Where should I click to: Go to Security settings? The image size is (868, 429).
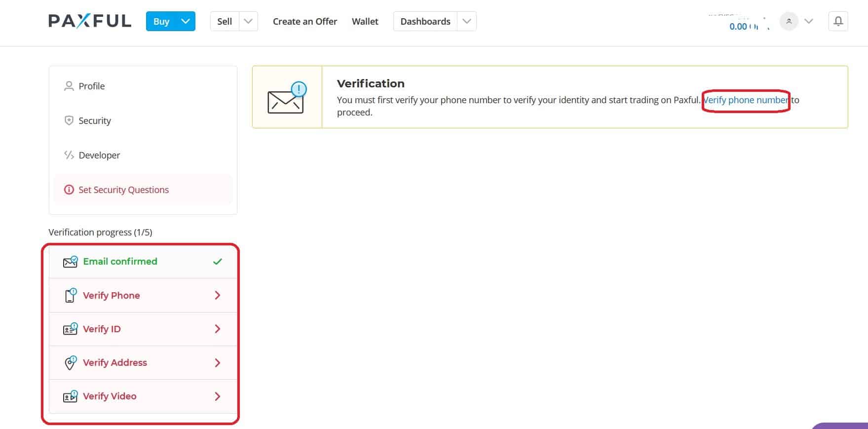[94, 120]
